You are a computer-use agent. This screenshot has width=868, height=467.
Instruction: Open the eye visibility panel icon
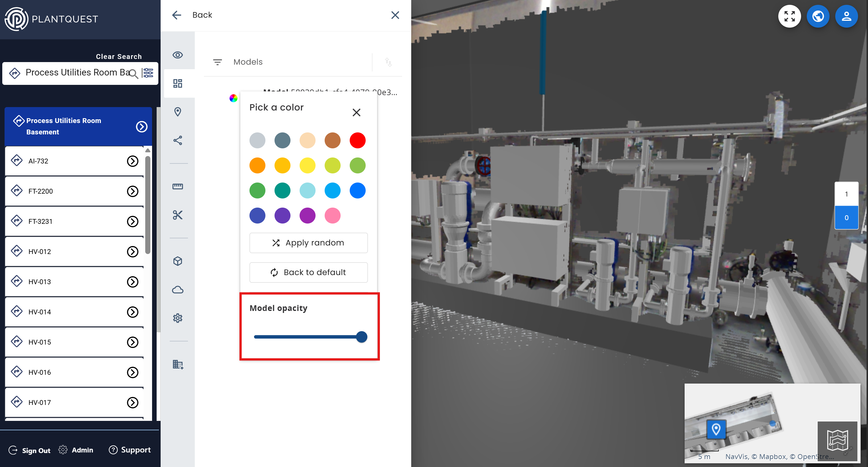point(178,55)
